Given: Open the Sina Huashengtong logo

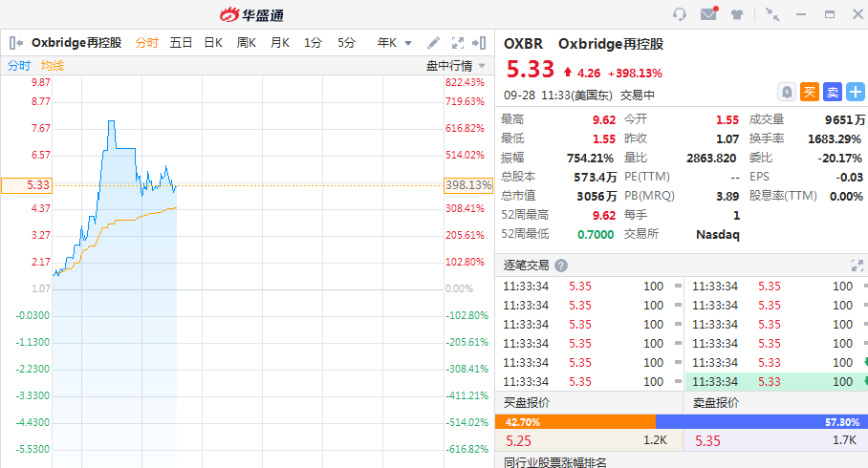Looking at the screenshot, I should (251, 15).
